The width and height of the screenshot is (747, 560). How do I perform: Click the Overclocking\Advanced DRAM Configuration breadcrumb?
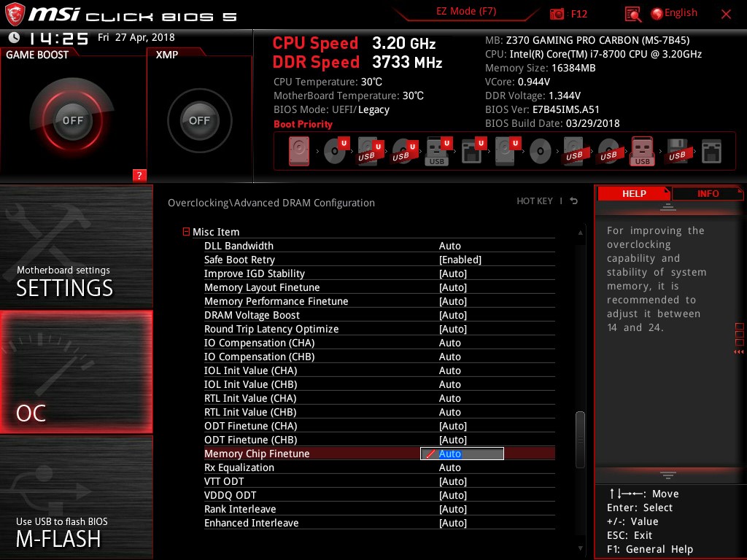click(x=271, y=203)
